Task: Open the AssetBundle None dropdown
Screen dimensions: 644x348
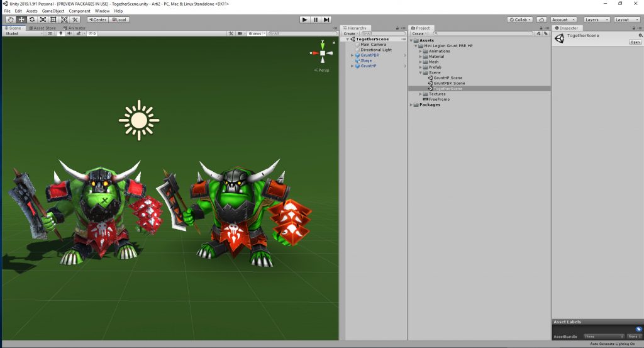Action: (604, 337)
